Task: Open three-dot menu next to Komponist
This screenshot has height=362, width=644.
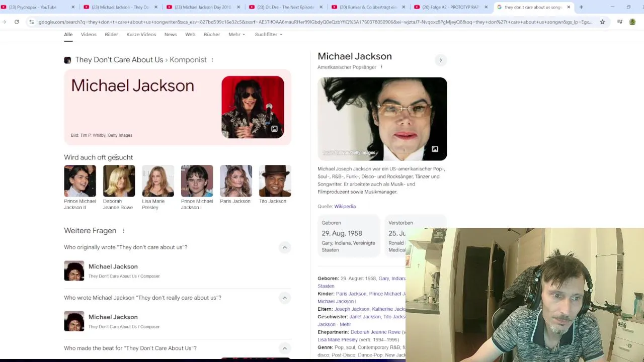Action: 212,60
